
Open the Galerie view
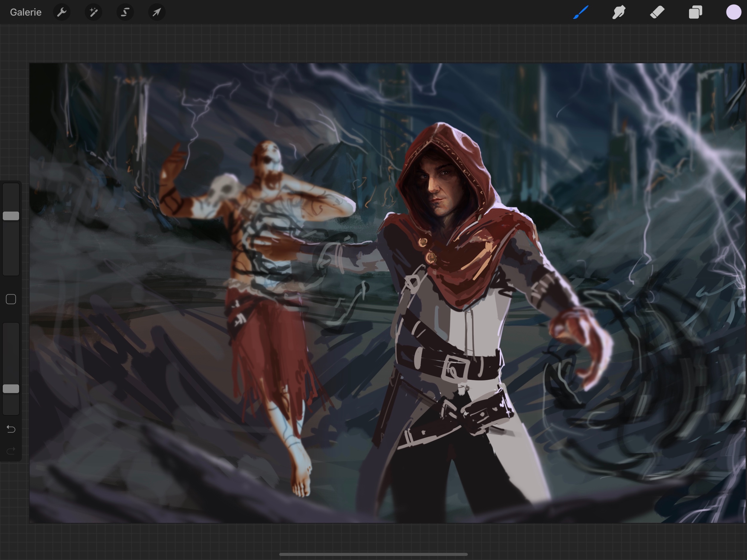tap(26, 12)
